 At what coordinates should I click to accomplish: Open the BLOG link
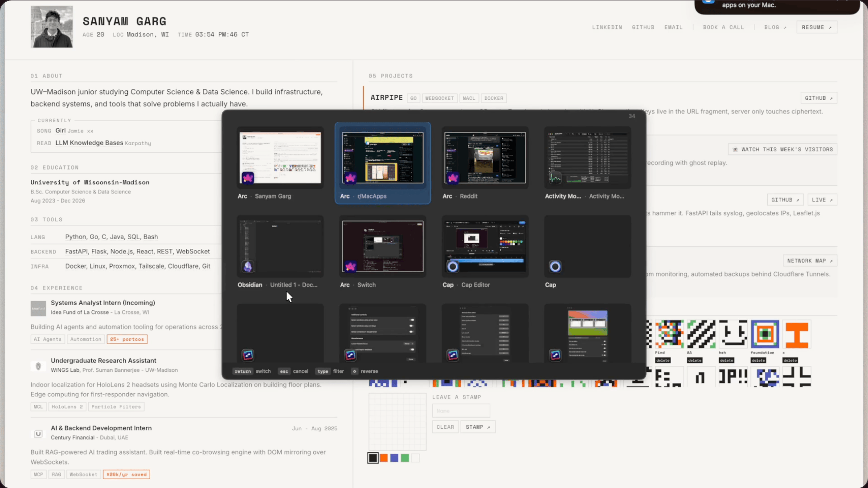click(x=775, y=27)
